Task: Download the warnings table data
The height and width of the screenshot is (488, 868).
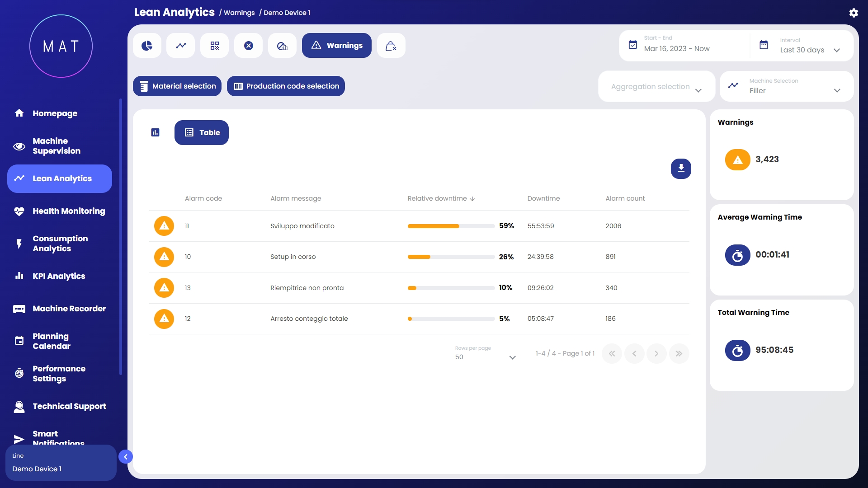Action: (x=681, y=169)
